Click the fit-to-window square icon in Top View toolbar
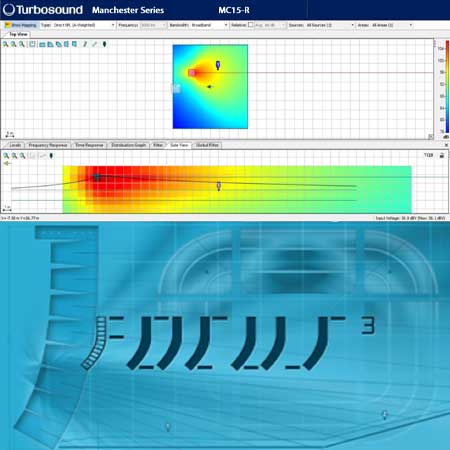 pos(32,44)
